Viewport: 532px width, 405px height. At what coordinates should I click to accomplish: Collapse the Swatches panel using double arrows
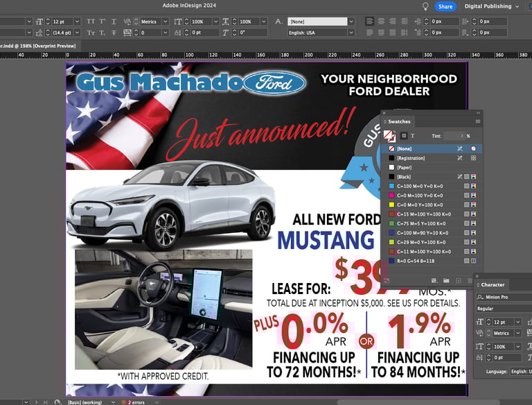479,113
